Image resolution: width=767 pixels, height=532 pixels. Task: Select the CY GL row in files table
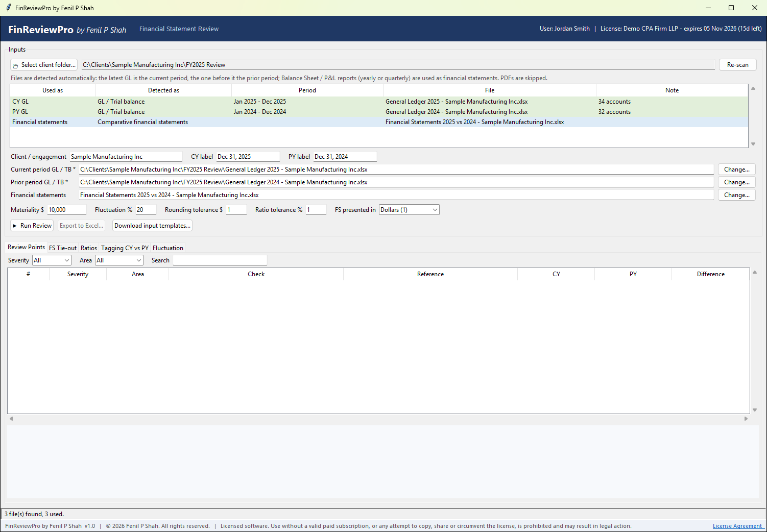click(379, 102)
